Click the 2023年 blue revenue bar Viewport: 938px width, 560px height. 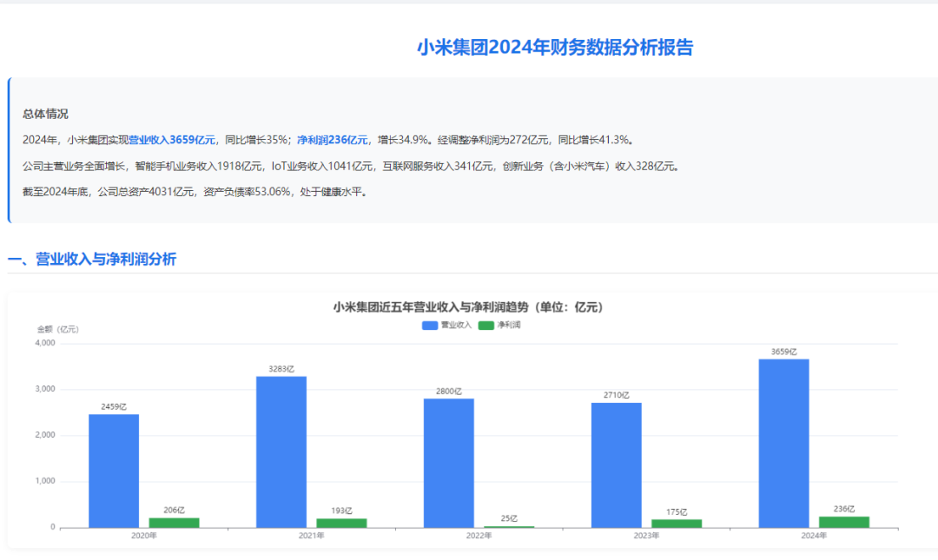(616, 464)
